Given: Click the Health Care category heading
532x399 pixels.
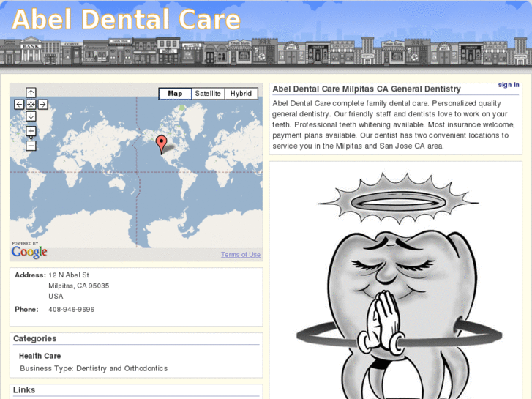Looking at the screenshot, I should tap(40, 356).
